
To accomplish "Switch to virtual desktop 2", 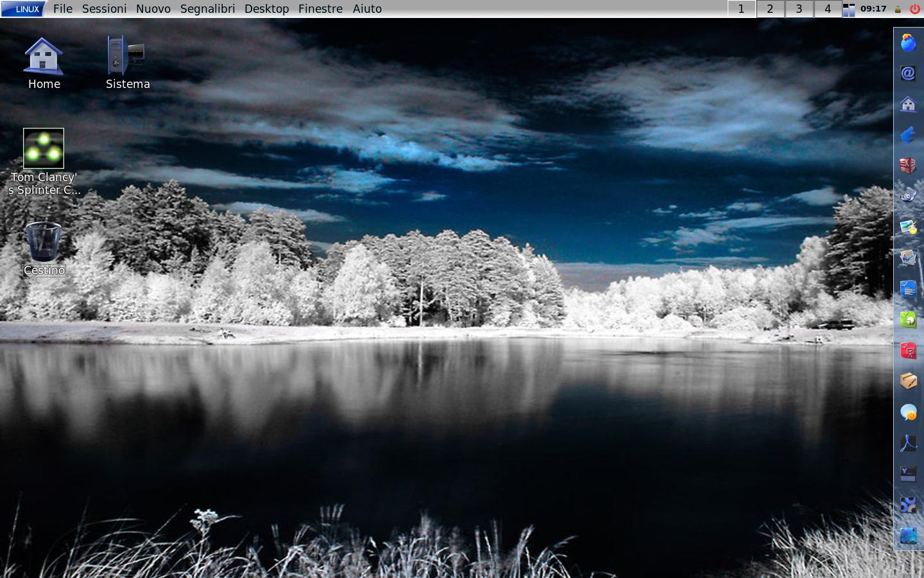I will coord(770,9).
